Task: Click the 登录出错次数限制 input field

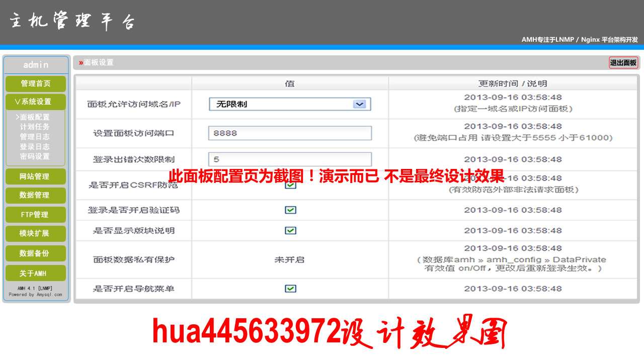Action: coord(290,159)
